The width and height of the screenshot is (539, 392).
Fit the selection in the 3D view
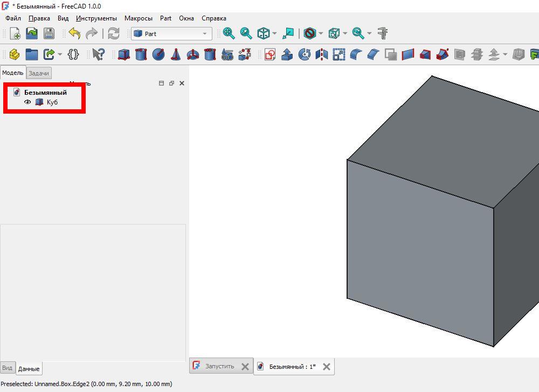(246, 33)
